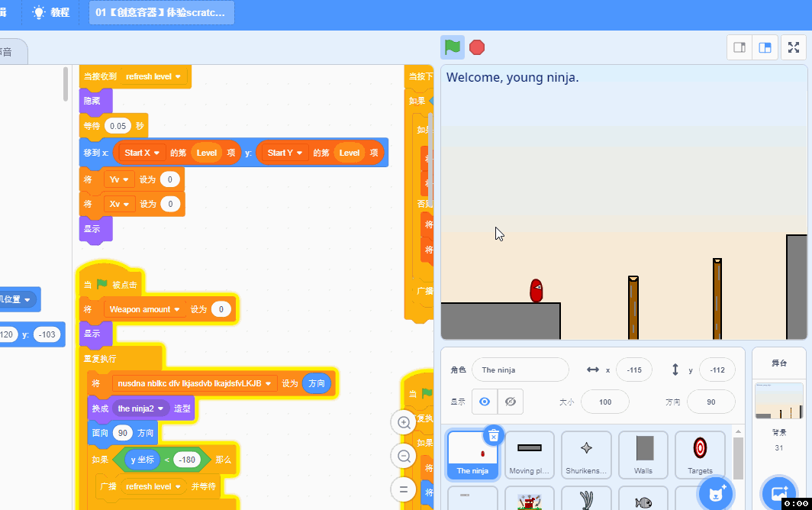Switch to large stage layout
The width and height of the screenshot is (812, 510).
click(765, 47)
